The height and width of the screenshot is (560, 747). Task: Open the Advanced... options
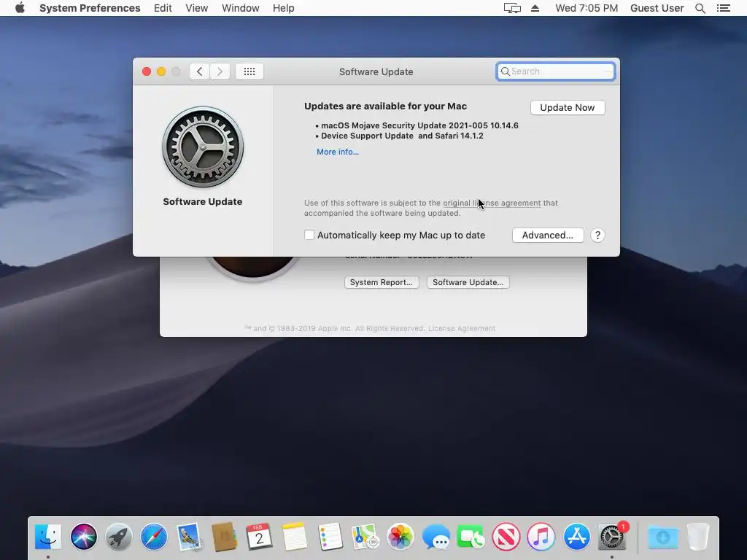(548, 236)
